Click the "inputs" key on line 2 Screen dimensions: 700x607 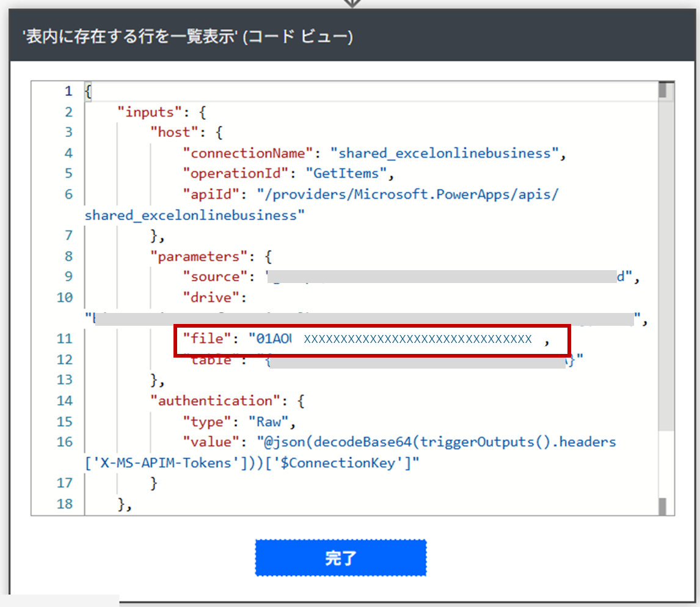(x=150, y=112)
